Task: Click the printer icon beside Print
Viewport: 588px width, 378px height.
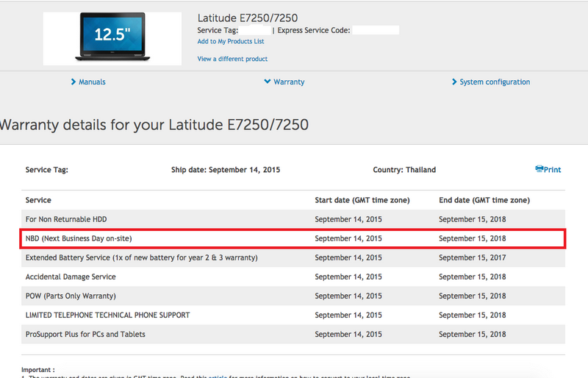Action: 539,169
